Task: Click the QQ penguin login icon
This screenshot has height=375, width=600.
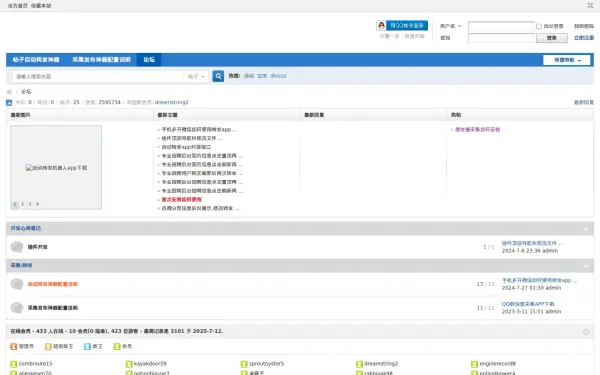Action: pos(381,25)
